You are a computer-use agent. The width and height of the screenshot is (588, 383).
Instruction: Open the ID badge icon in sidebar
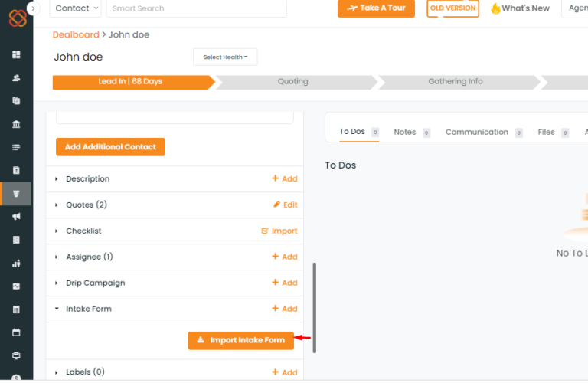(x=16, y=170)
